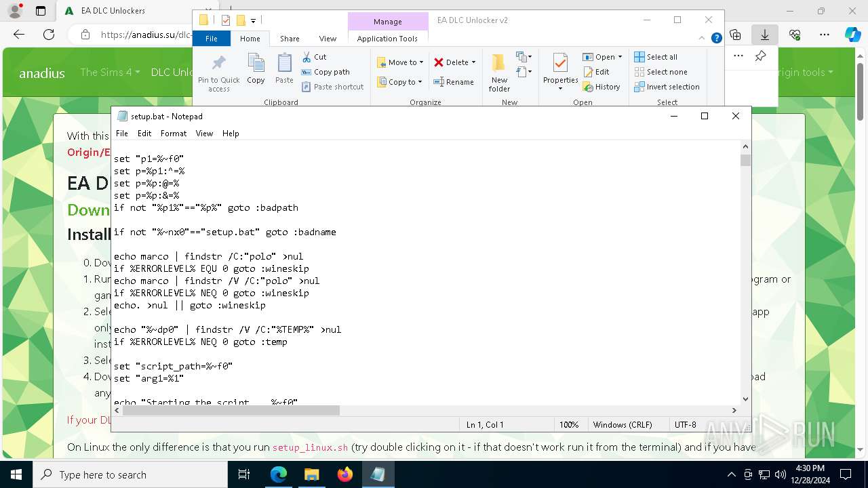868x488 pixels.
Task: Click the Copy icon in Clipboard group
Action: [x=256, y=69]
